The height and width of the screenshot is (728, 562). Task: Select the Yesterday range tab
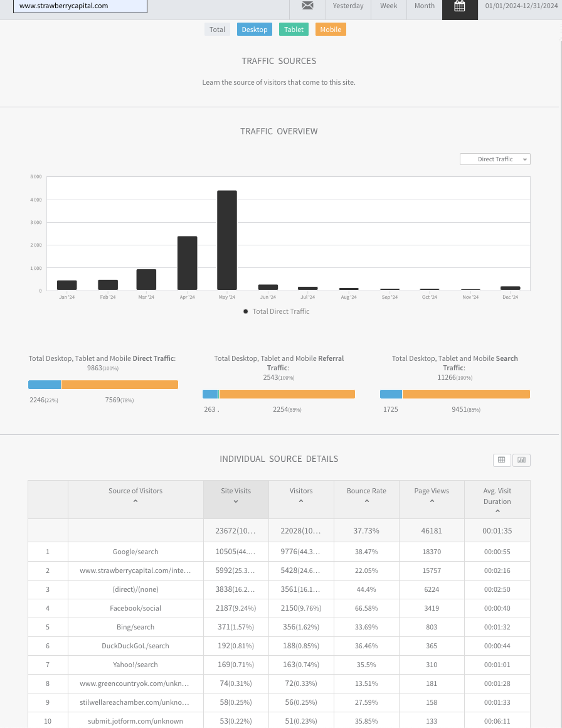coord(348,6)
